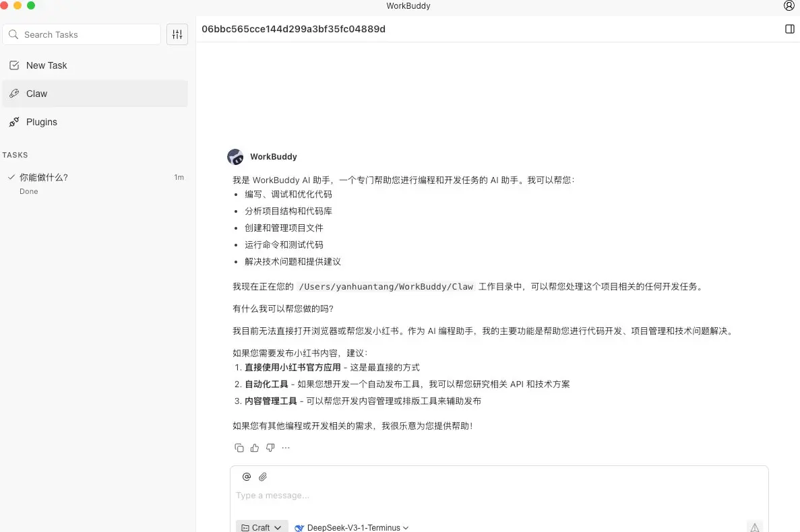Open the 你能做什么? task
Image resolution: width=800 pixels, height=532 pixels.
pyautogui.click(x=95, y=183)
